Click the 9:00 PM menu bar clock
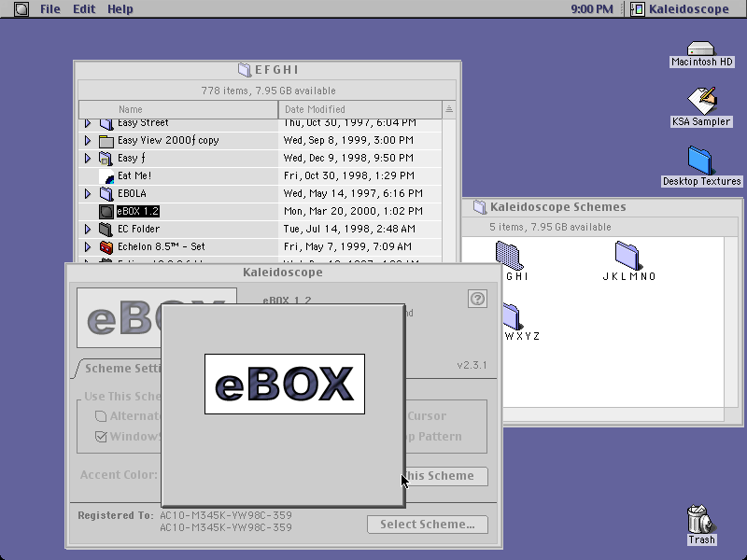Screen dimensions: 747x560 pyautogui.click(x=592, y=9)
